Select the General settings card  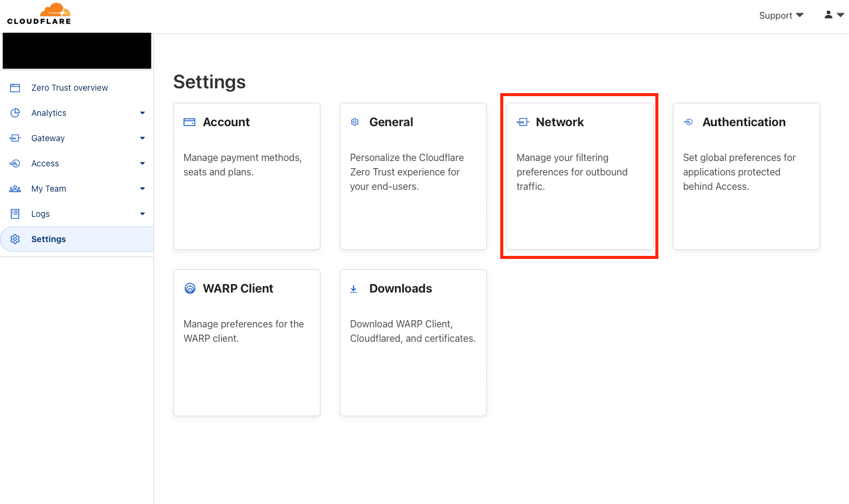(413, 176)
